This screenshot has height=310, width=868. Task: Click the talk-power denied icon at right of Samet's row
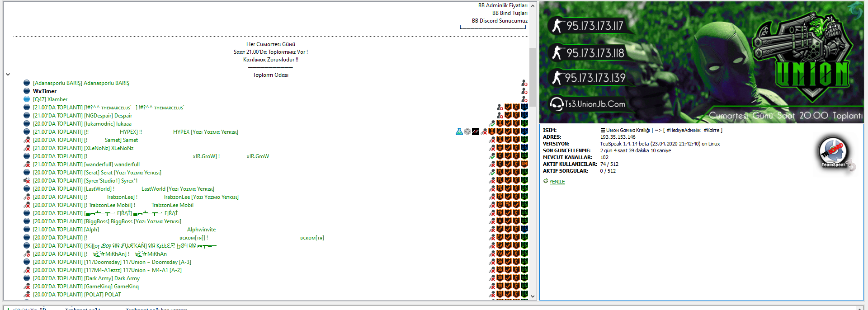tap(492, 140)
